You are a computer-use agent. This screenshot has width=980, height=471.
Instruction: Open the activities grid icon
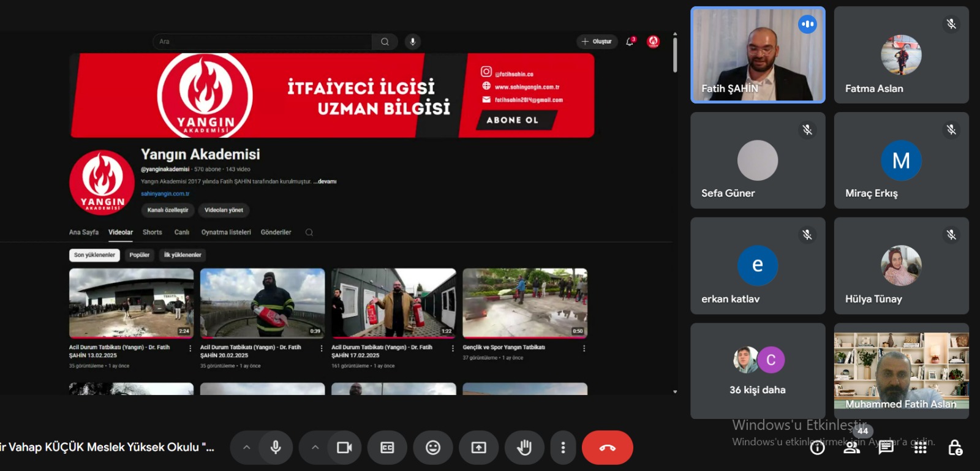click(920, 448)
